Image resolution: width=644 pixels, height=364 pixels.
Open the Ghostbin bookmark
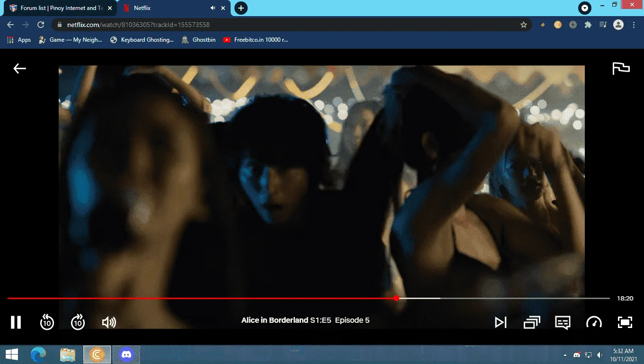[x=198, y=40]
